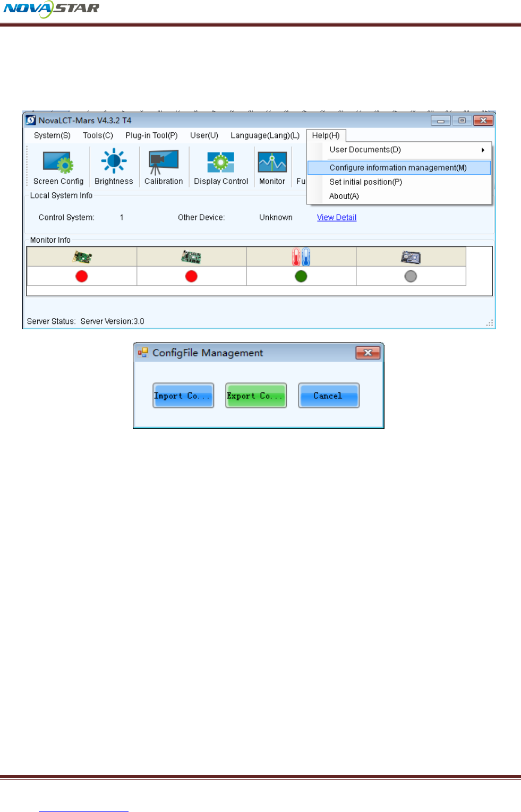Screen dimensions: 521x812
Task: Click the Export Co... button
Action: pyautogui.click(x=256, y=396)
